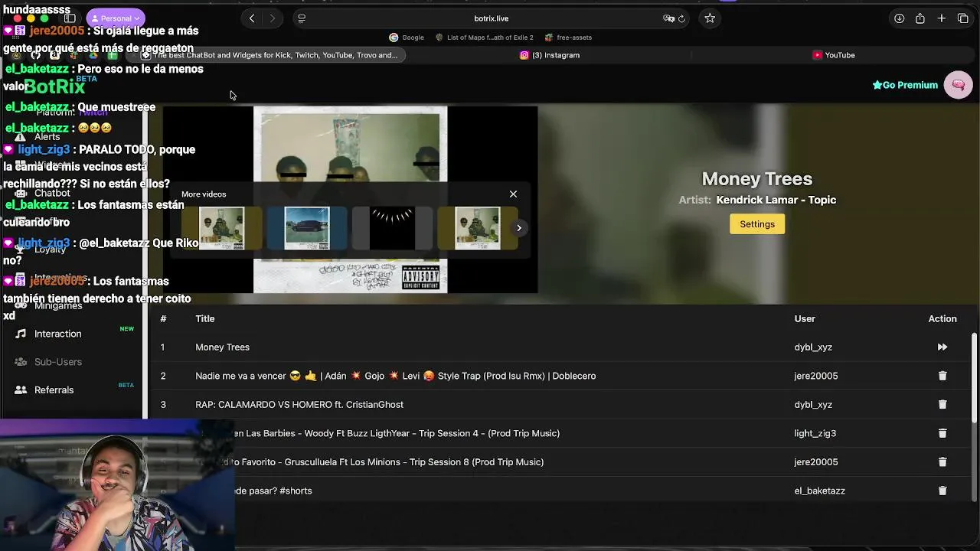Select the Money Trees row title

tap(222, 347)
